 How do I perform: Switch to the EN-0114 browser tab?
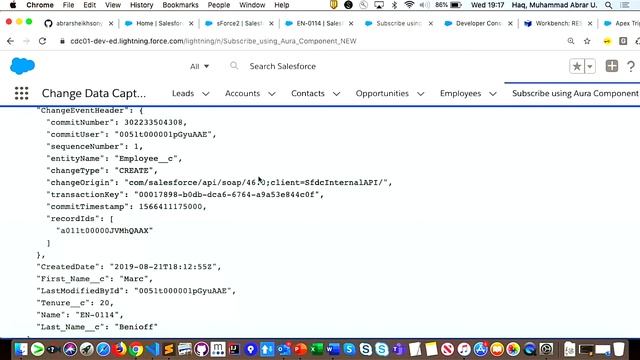coord(319,24)
